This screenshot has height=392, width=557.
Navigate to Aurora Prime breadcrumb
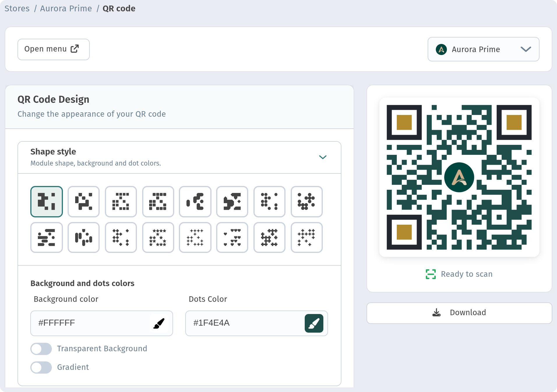[x=66, y=8]
